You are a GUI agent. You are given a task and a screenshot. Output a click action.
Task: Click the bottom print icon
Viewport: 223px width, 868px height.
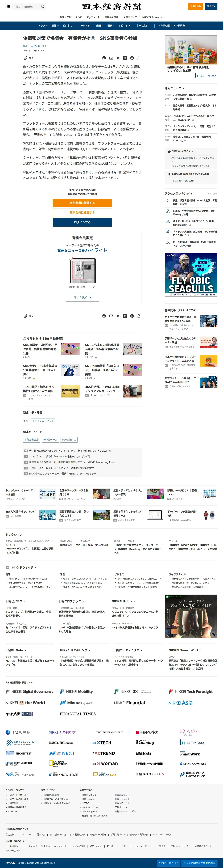point(104,316)
